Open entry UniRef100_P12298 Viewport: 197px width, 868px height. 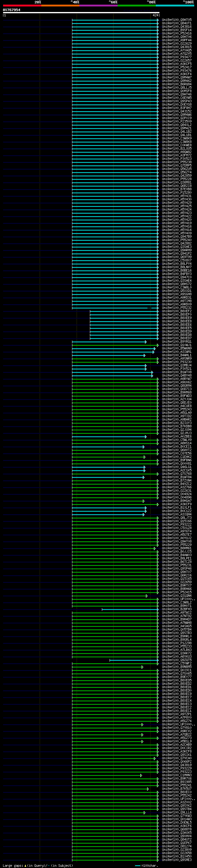pyautogui.click(x=177, y=643)
